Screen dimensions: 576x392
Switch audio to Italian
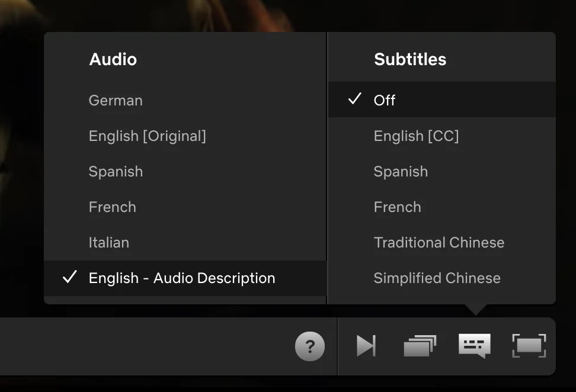pyautogui.click(x=109, y=243)
